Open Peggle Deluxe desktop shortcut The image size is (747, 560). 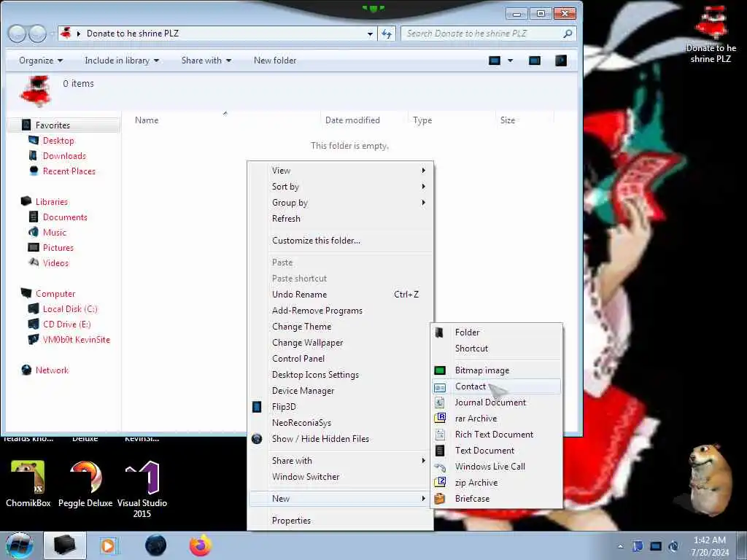85,484
